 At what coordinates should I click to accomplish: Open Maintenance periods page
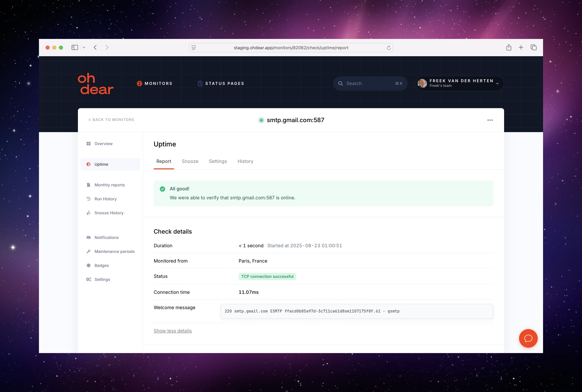(x=110, y=251)
